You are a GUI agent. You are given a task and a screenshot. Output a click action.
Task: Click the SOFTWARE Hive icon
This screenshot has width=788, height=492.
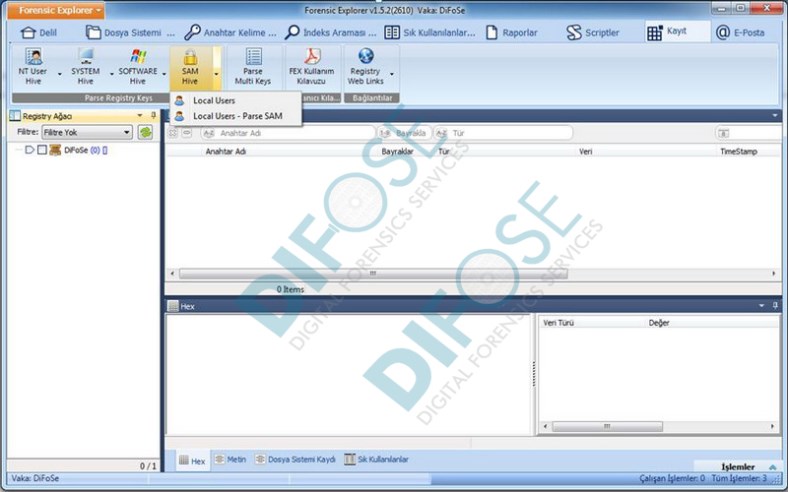click(138, 58)
